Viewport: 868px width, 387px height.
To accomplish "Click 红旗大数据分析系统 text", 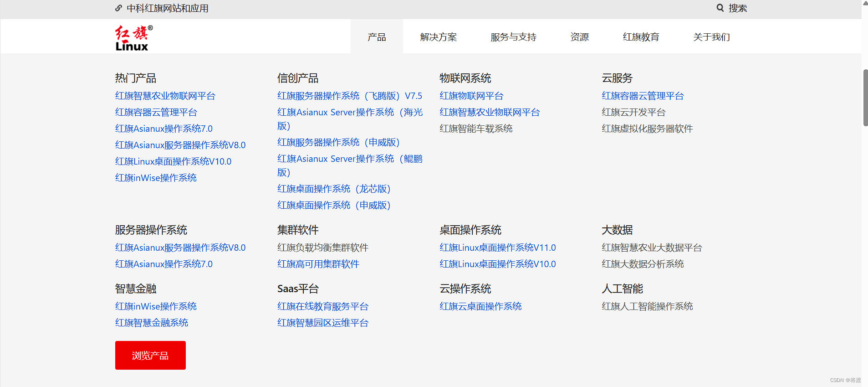I will pos(643,264).
